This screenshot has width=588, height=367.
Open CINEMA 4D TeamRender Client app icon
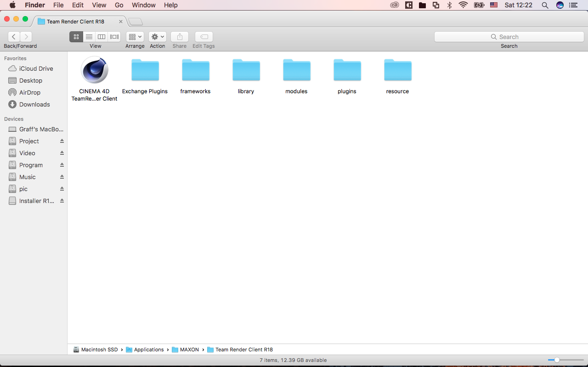(x=95, y=70)
